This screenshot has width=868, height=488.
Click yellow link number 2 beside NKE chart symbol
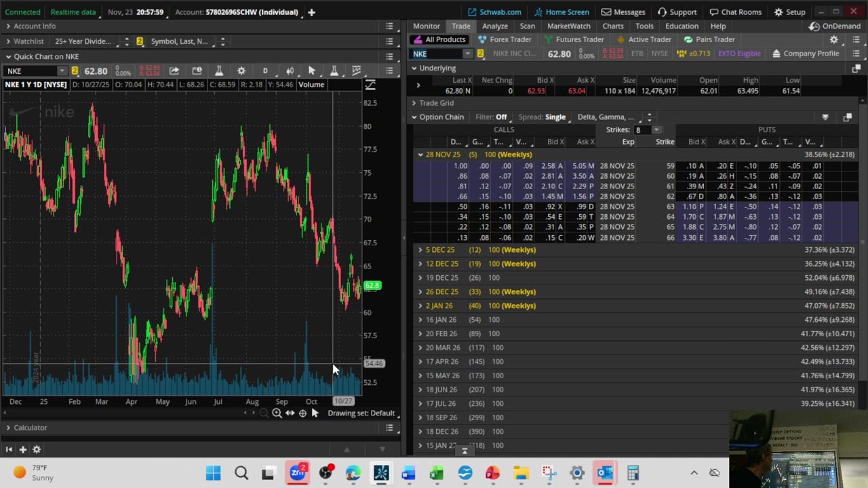tap(75, 71)
